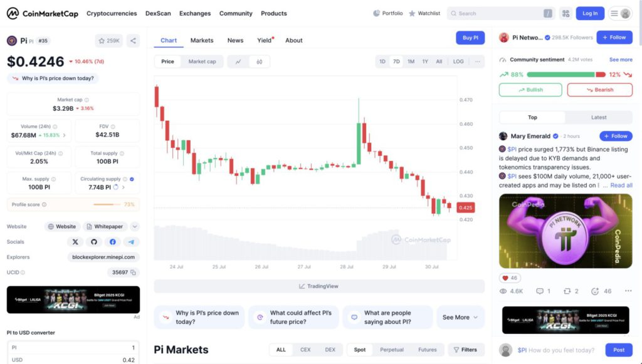
Task: Switch to the Markets tab
Action: tap(202, 41)
